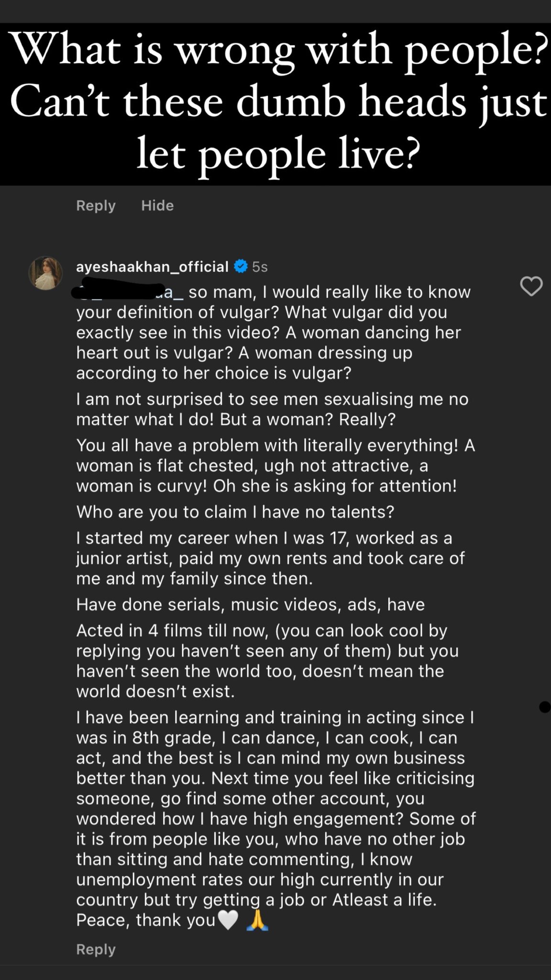The height and width of the screenshot is (980, 551).
Task: Click the 'I started my career' paragraph
Action: tap(270, 558)
